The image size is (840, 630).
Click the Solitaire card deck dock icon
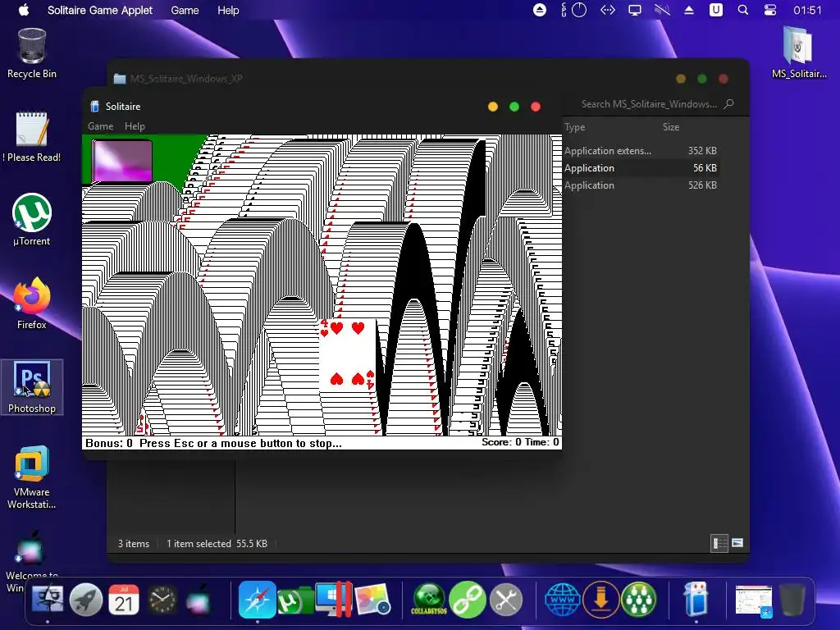(x=696, y=599)
